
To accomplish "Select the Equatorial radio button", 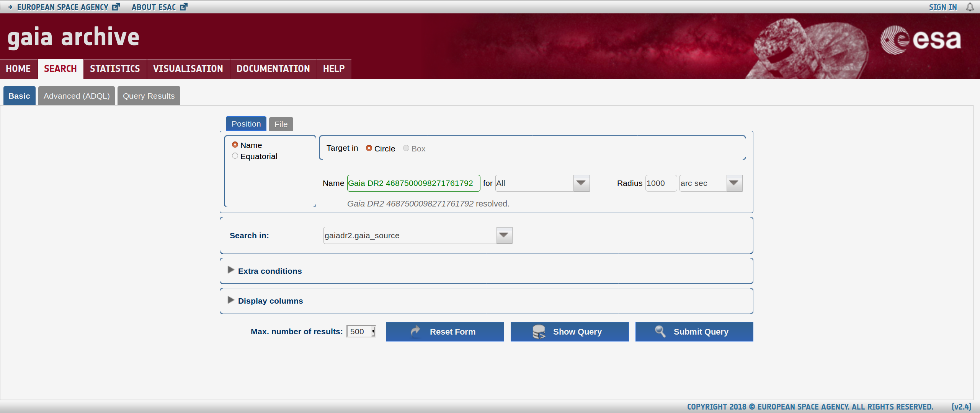I will coord(235,156).
